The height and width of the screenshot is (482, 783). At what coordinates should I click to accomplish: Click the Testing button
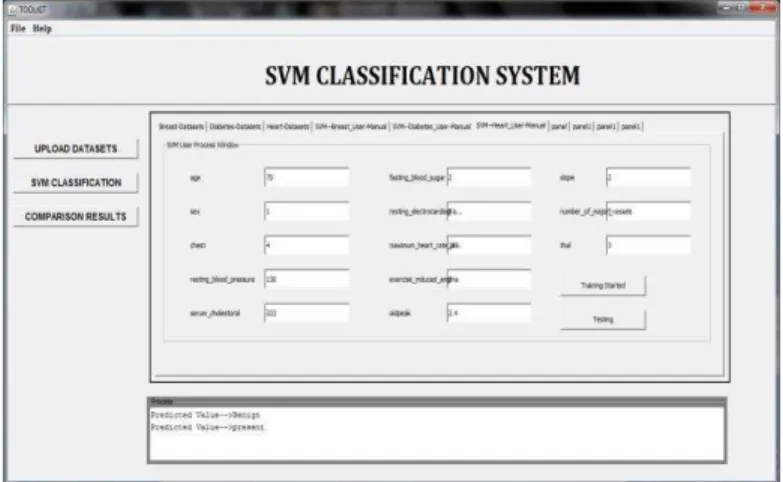click(x=603, y=320)
